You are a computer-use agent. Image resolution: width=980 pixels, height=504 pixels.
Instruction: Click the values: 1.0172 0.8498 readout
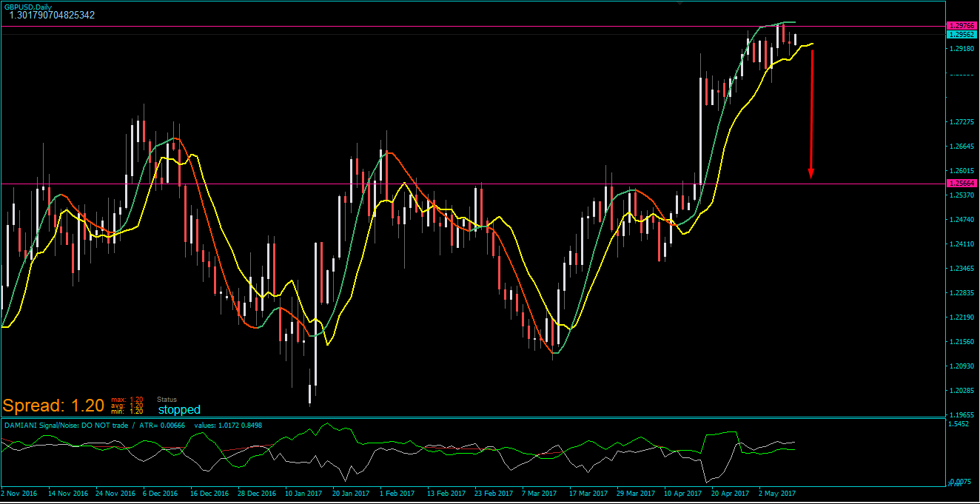[x=228, y=426]
